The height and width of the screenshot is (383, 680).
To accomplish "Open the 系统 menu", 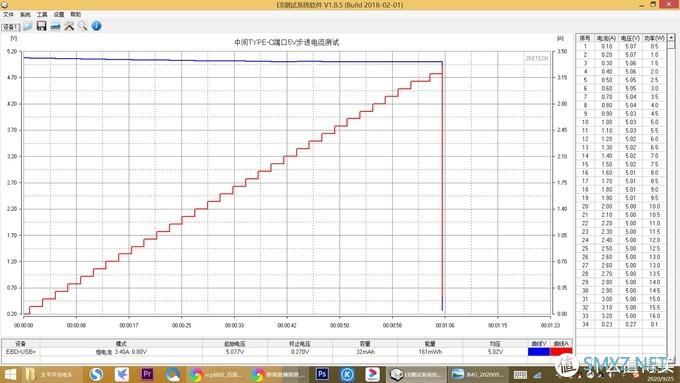I will pyautogui.click(x=25, y=14).
